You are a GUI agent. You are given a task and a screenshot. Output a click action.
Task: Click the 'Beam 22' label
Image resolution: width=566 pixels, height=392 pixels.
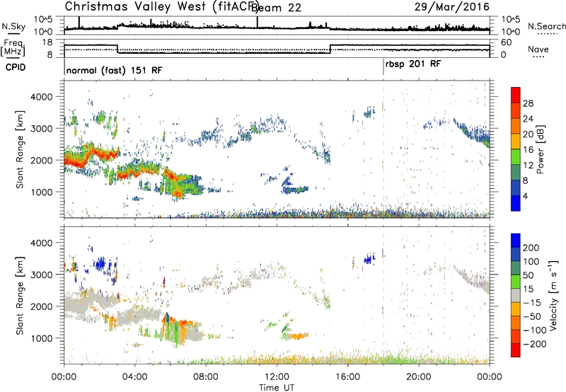pos(276,7)
